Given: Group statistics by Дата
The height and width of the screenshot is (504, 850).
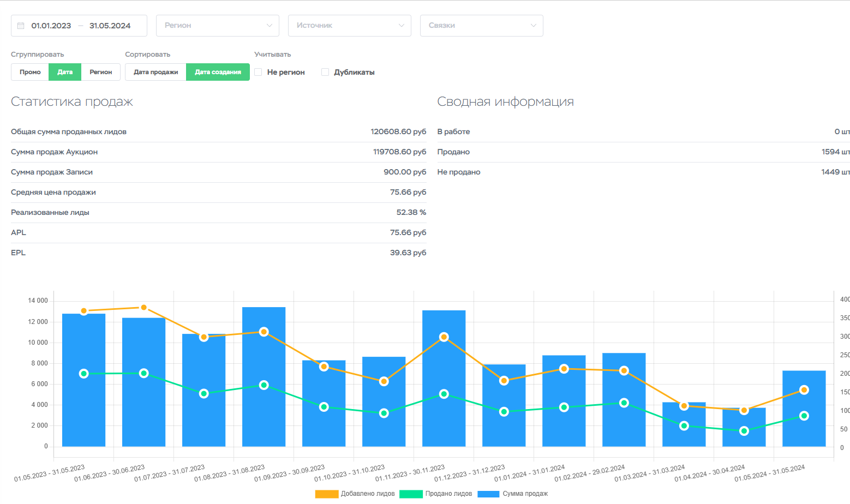Looking at the screenshot, I should pos(65,72).
